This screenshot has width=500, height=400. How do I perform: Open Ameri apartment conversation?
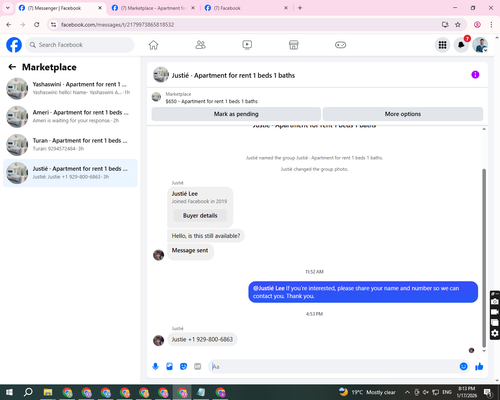[x=70, y=117]
